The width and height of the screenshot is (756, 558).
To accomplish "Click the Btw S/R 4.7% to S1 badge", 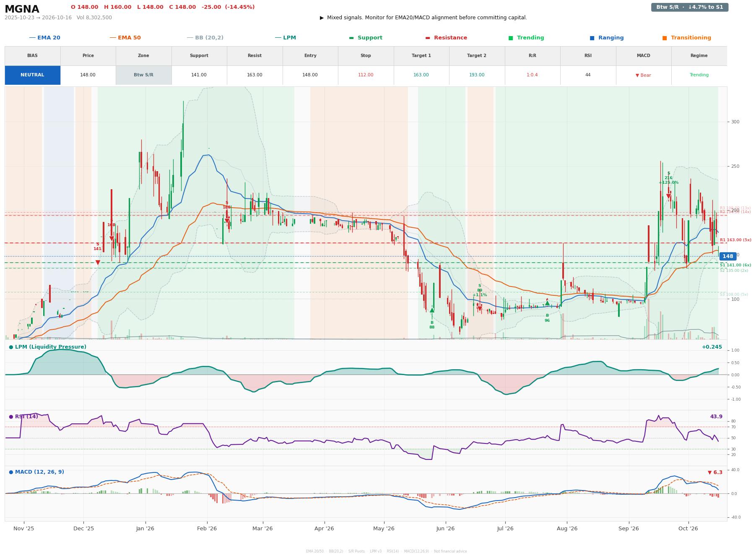I will 689,7.
